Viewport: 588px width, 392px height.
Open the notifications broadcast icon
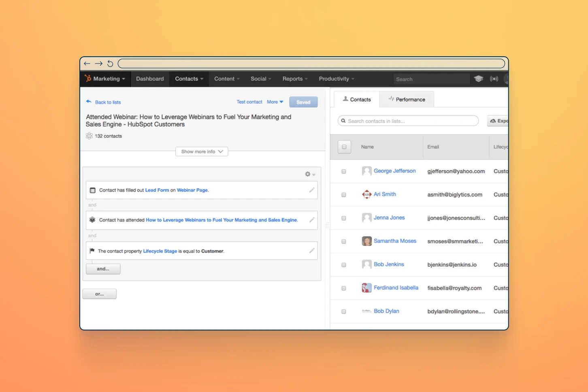494,79
